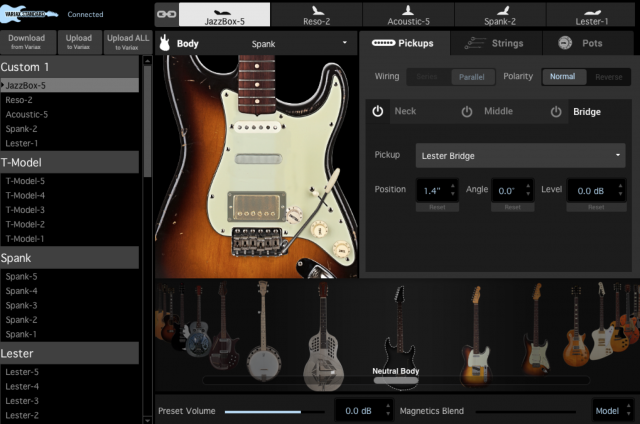Select the white Firebird-style guitar in carousel
Screen dimensions: 640x424
pos(601,320)
